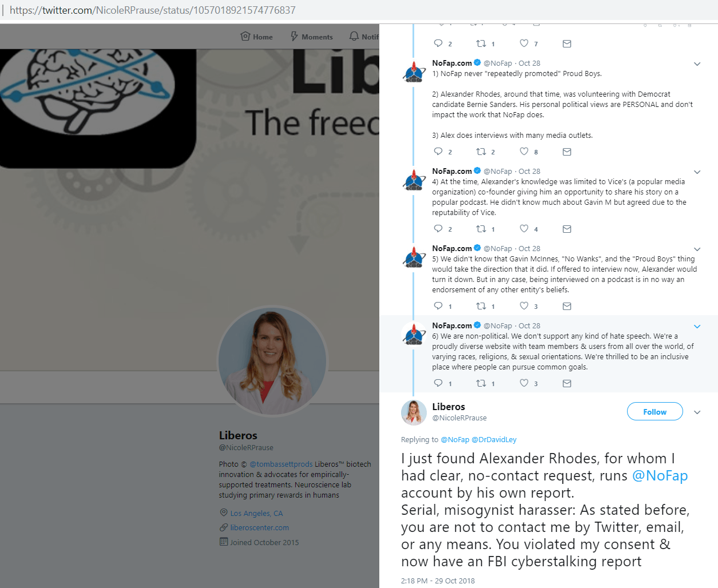Open more options chevron next to Follow button

(x=697, y=412)
